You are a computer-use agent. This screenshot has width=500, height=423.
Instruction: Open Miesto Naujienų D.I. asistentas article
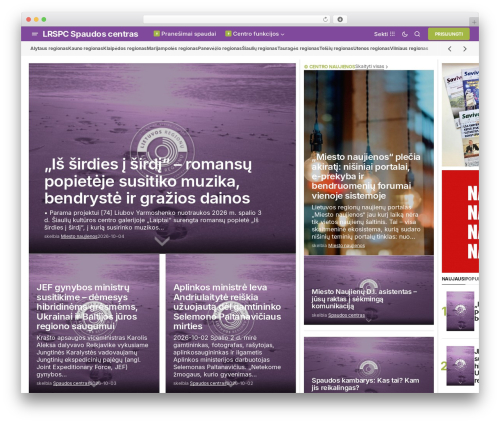[364, 298]
